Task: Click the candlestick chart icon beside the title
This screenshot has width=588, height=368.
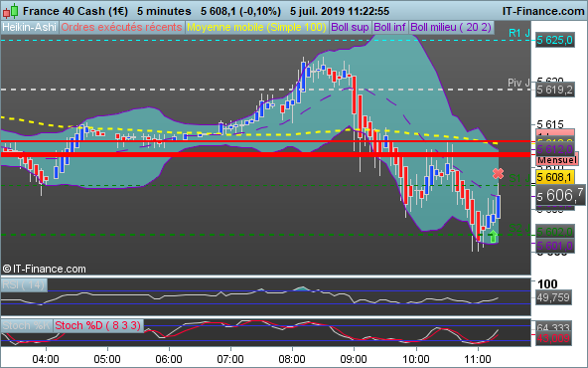Action: point(10,11)
